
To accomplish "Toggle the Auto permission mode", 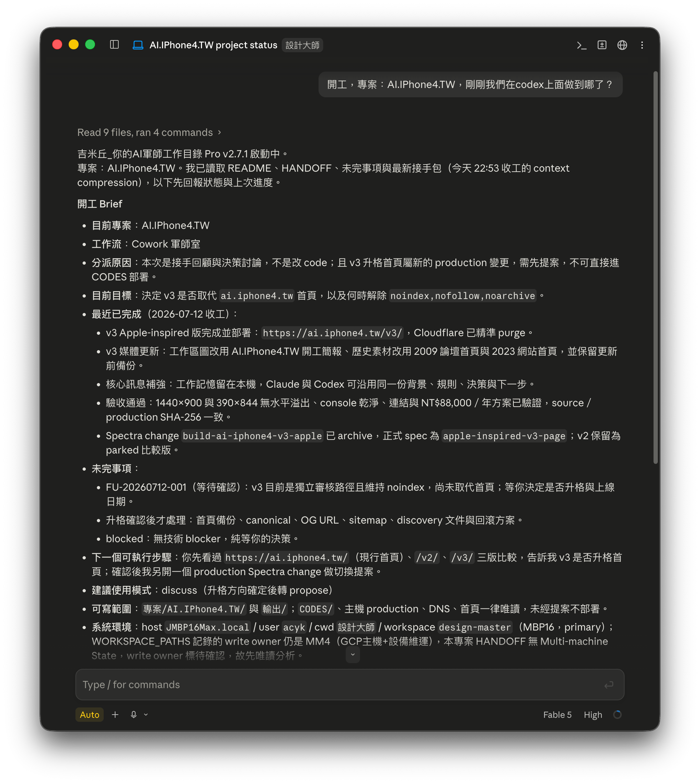I will (x=90, y=714).
